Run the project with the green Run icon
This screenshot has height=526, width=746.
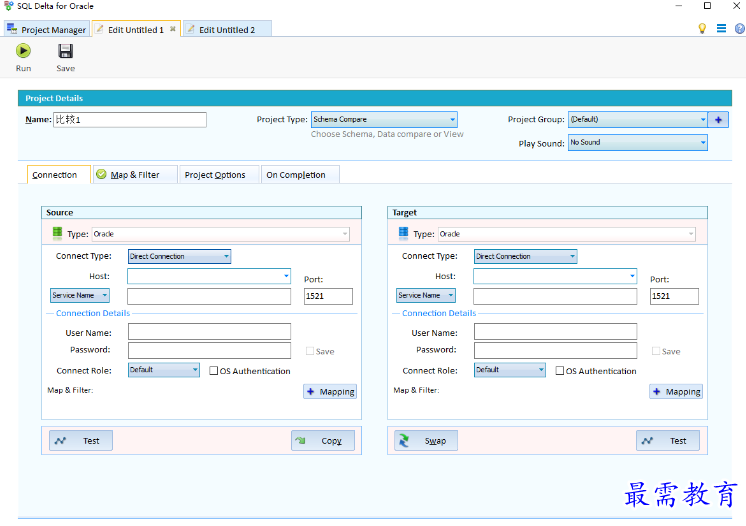23,51
